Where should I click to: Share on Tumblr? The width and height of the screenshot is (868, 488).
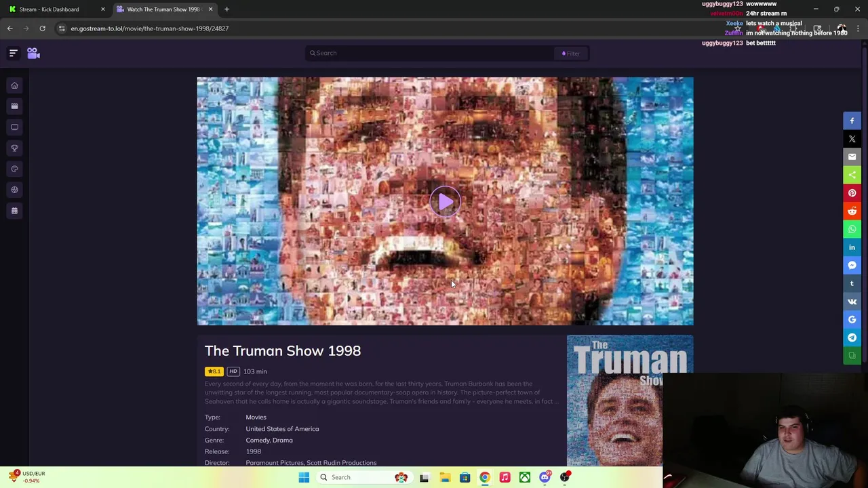[x=852, y=283]
